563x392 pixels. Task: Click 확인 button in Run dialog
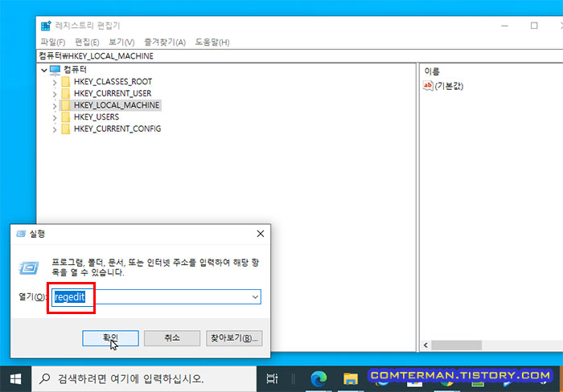pos(110,338)
